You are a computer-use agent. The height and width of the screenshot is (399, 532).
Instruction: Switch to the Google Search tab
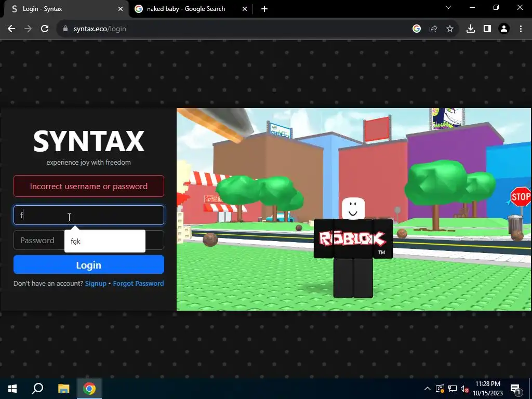tap(191, 9)
